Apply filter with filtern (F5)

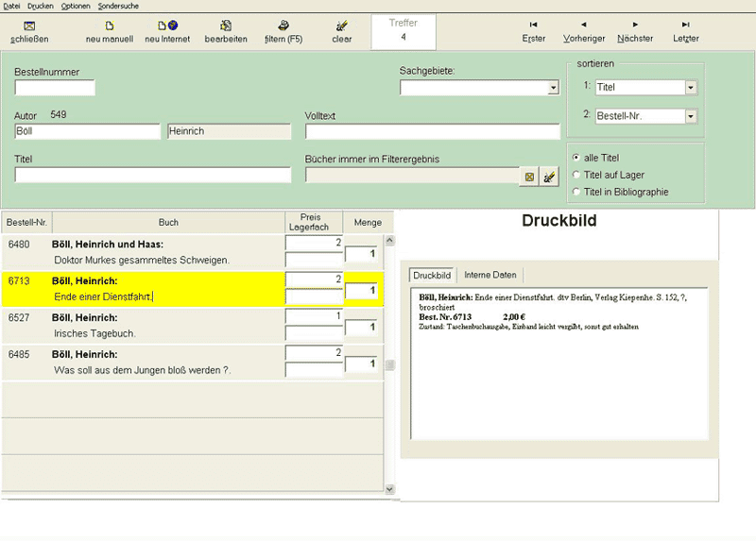pyautogui.click(x=283, y=32)
